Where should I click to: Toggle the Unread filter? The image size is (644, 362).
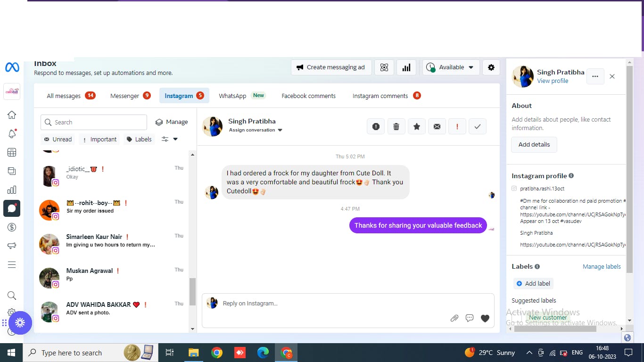coord(58,140)
